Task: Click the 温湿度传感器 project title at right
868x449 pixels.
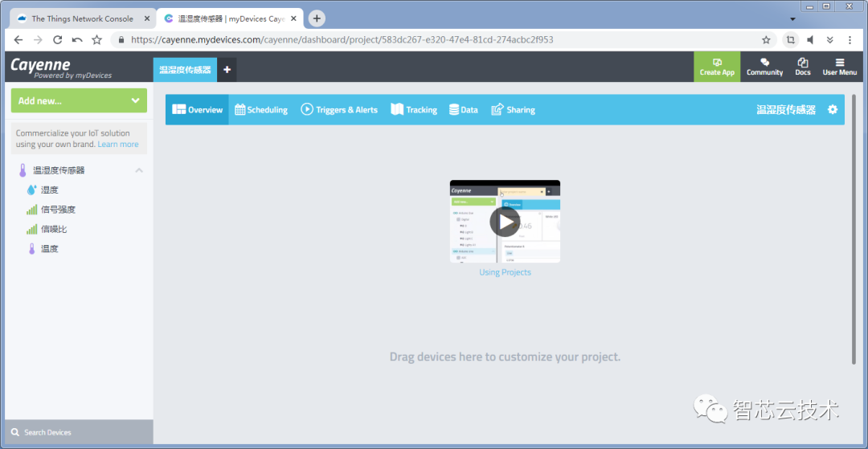Action: point(786,109)
